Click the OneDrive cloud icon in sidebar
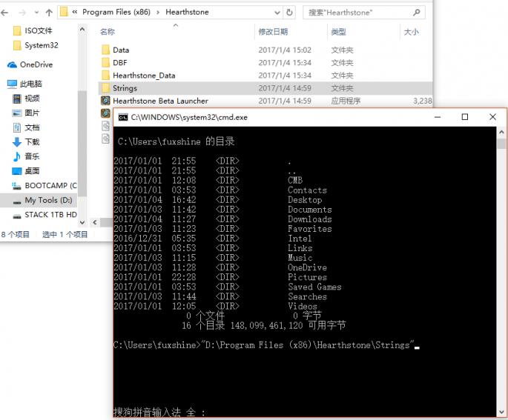508x420 pixels. [x=12, y=65]
